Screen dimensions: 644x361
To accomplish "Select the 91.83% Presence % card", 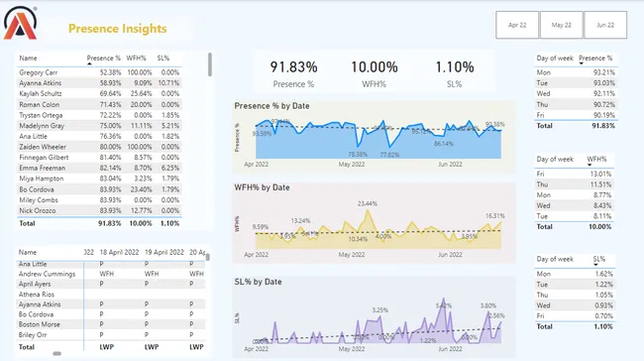I will [293, 73].
